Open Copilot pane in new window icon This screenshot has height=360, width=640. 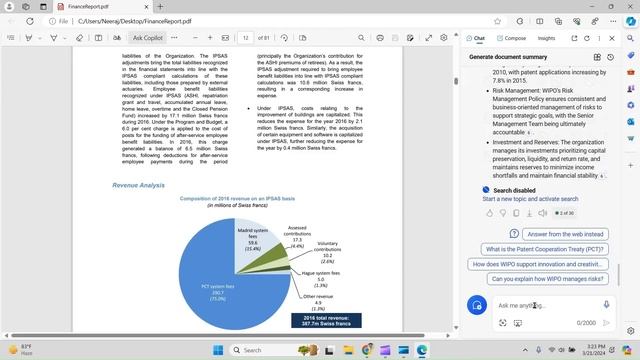574,38
